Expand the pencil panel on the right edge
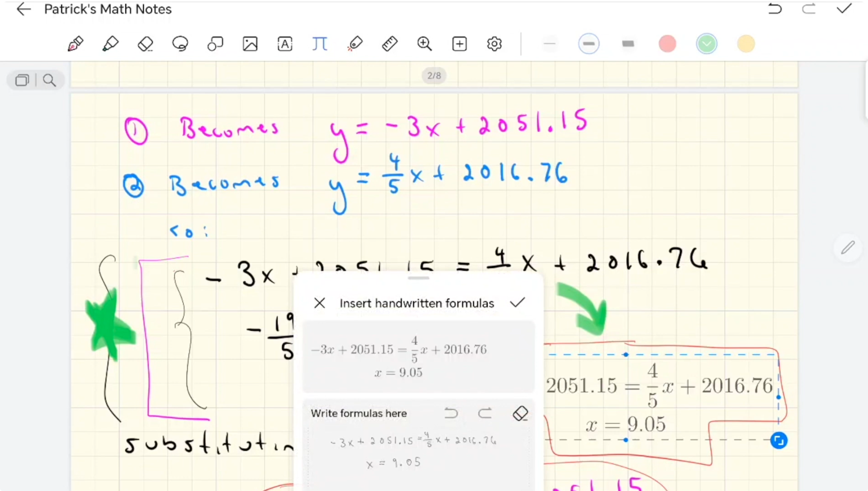 pyautogui.click(x=848, y=247)
